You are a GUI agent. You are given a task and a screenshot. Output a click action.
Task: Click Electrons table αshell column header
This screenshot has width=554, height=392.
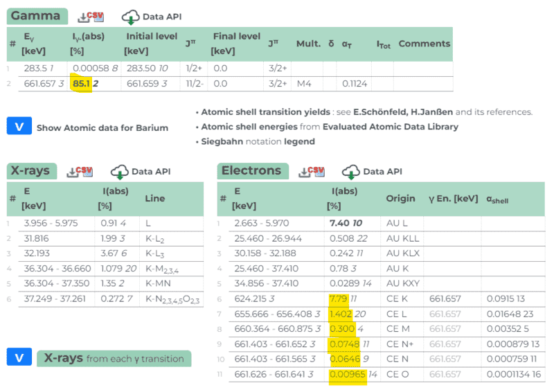point(497,199)
